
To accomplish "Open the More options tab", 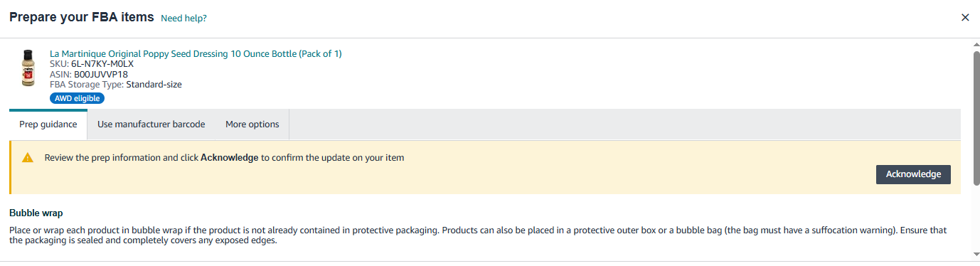I will coord(252,124).
